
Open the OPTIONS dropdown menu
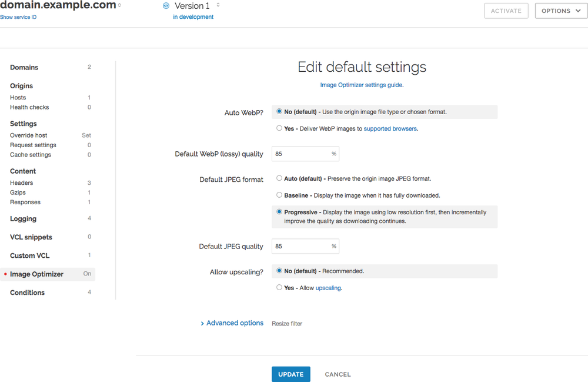pyautogui.click(x=560, y=11)
